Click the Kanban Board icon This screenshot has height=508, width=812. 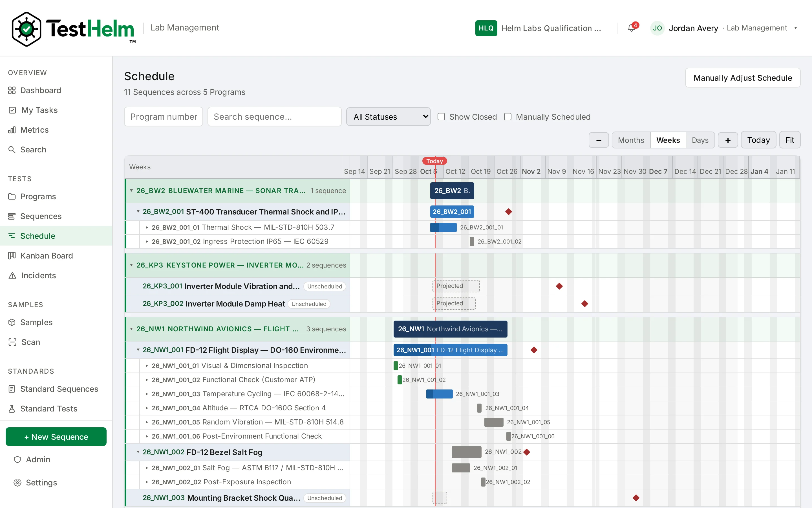[12, 256]
